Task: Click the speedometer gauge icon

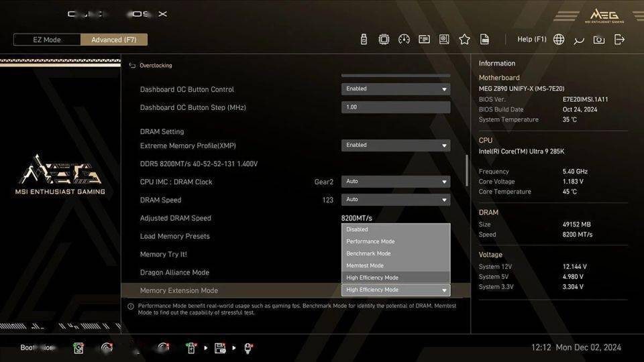Action: tap(404, 40)
